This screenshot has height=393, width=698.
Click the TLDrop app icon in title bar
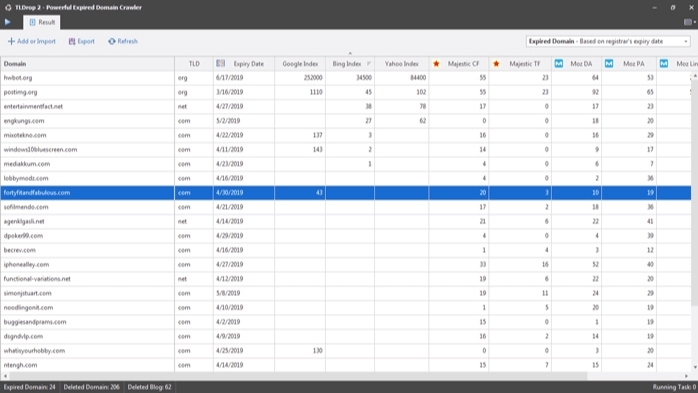tap(8, 8)
